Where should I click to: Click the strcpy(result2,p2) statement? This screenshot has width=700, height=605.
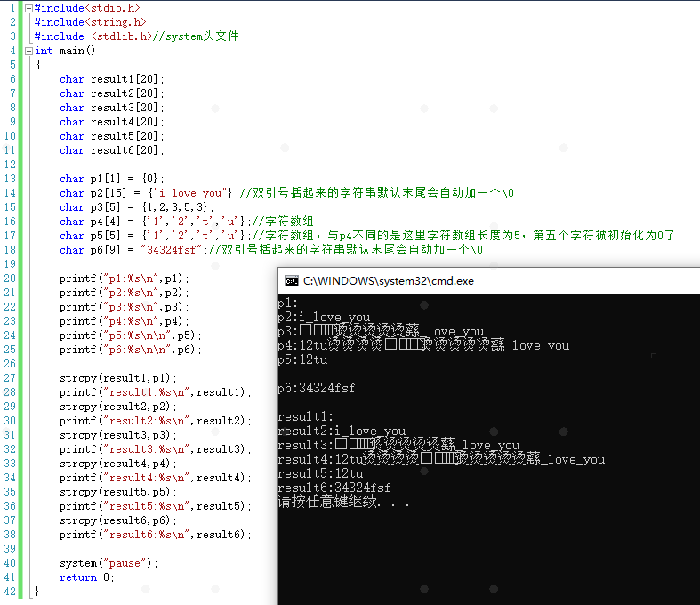pos(118,407)
